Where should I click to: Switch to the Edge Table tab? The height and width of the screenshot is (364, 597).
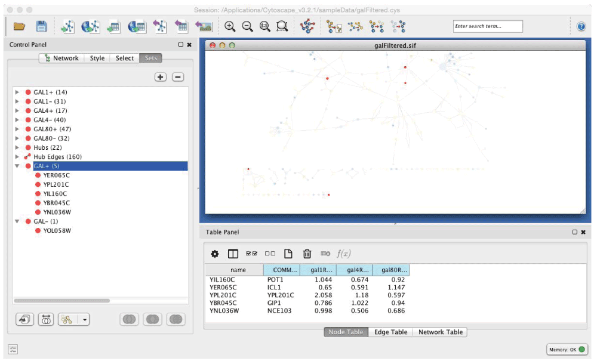pyautogui.click(x=390, y=332)
